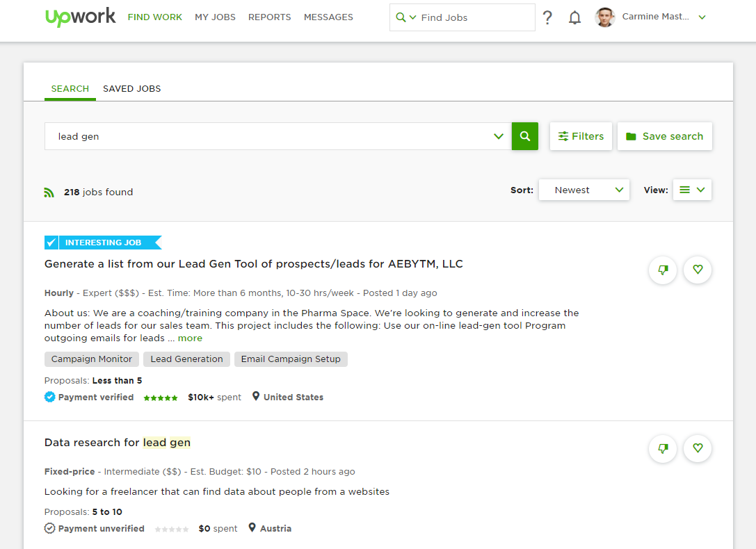The width and height of the screenshot is (756, 549).
Task: Go to Find Work menu
Action: [x=155, y=17]
